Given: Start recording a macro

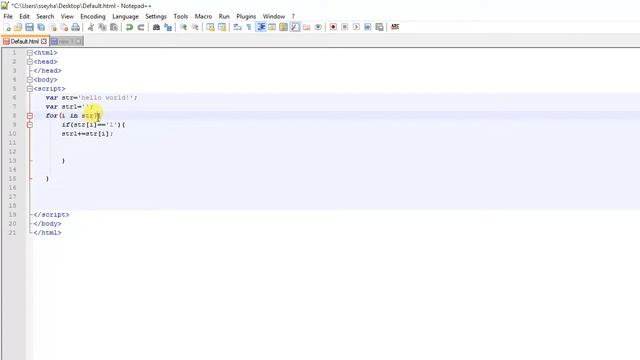Looking at the screenshot, I should (333, 27).
